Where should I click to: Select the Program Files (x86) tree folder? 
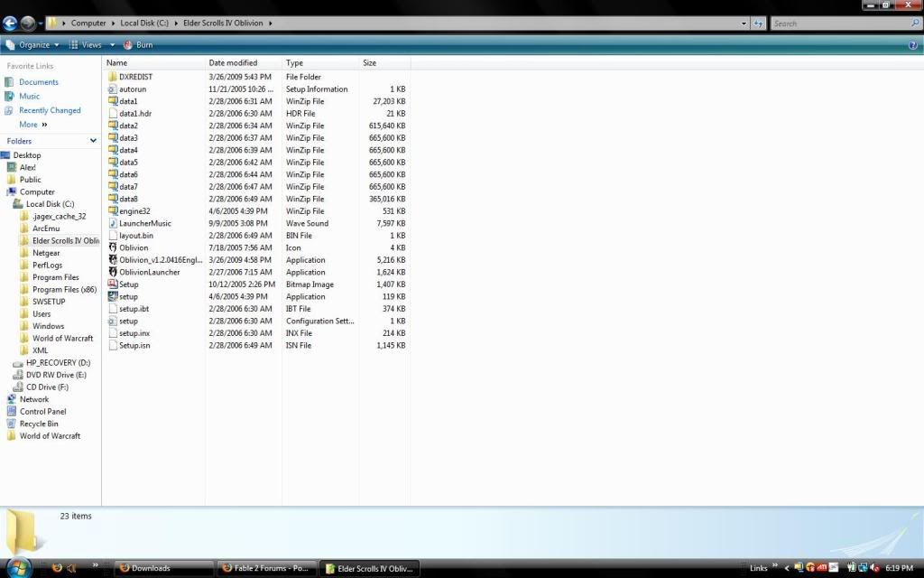[65, 290]
